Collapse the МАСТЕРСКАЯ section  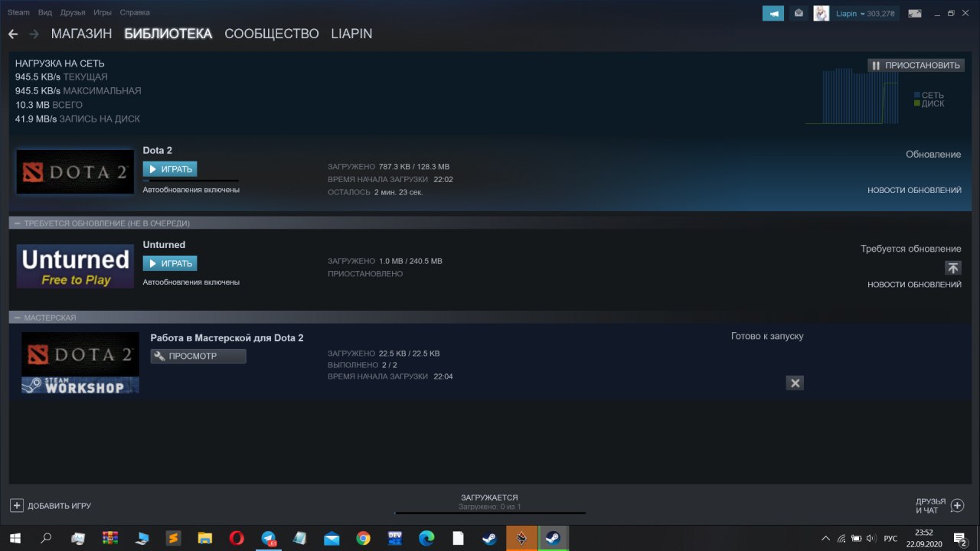point(17,318)
